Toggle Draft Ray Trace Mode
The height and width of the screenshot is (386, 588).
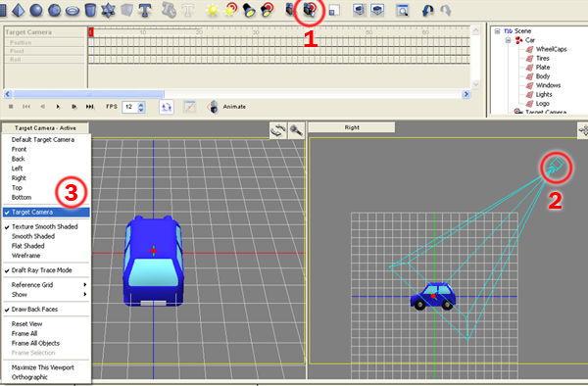pos(46,270)
